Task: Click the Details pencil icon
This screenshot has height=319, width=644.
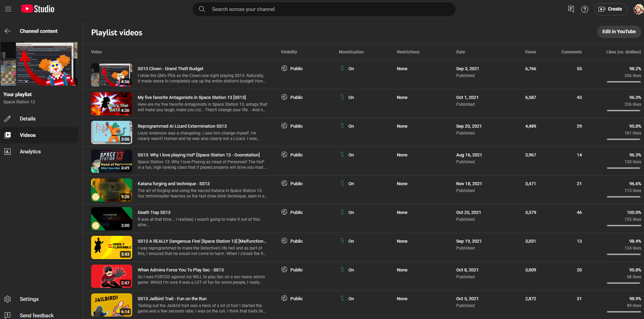Action: tap(8, 119)
